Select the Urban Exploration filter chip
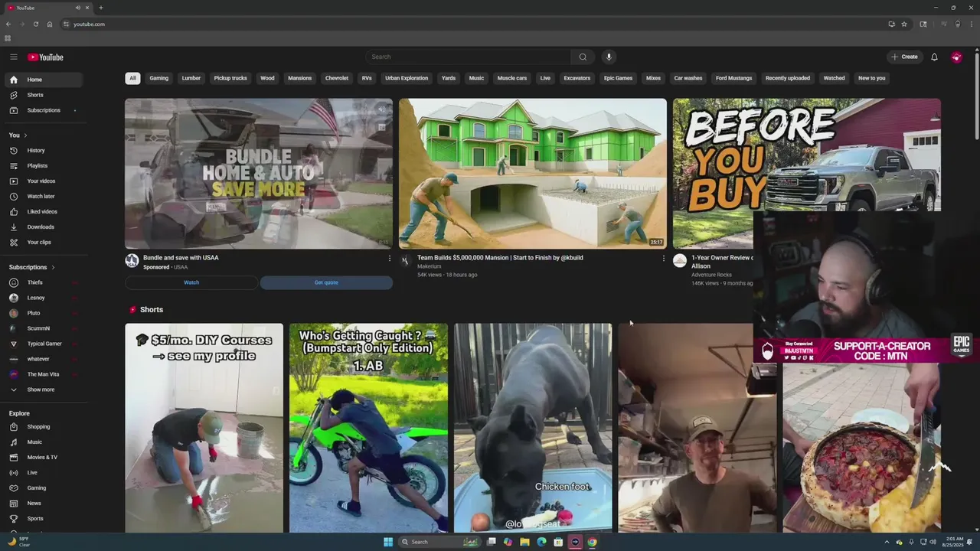 tap(407, 78)
